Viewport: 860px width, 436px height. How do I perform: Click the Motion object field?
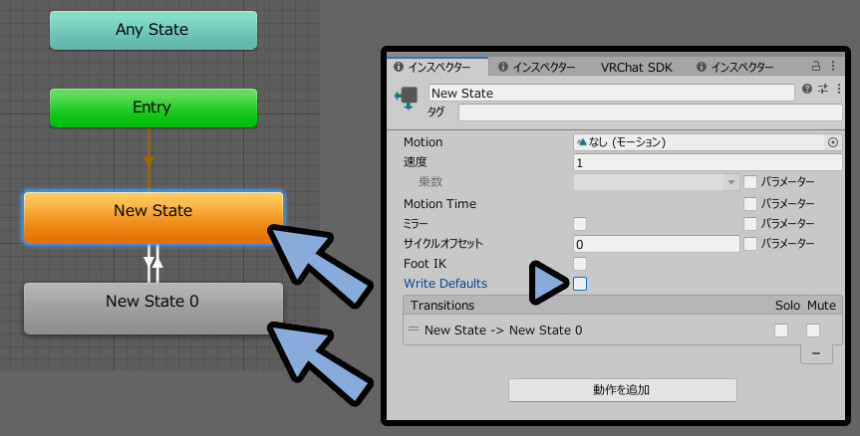699,142
